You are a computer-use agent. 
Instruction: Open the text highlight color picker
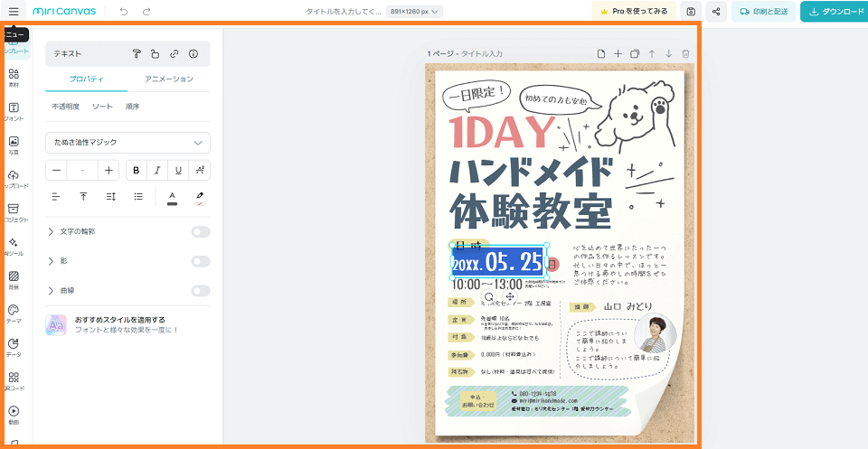(x=200, y=198)
